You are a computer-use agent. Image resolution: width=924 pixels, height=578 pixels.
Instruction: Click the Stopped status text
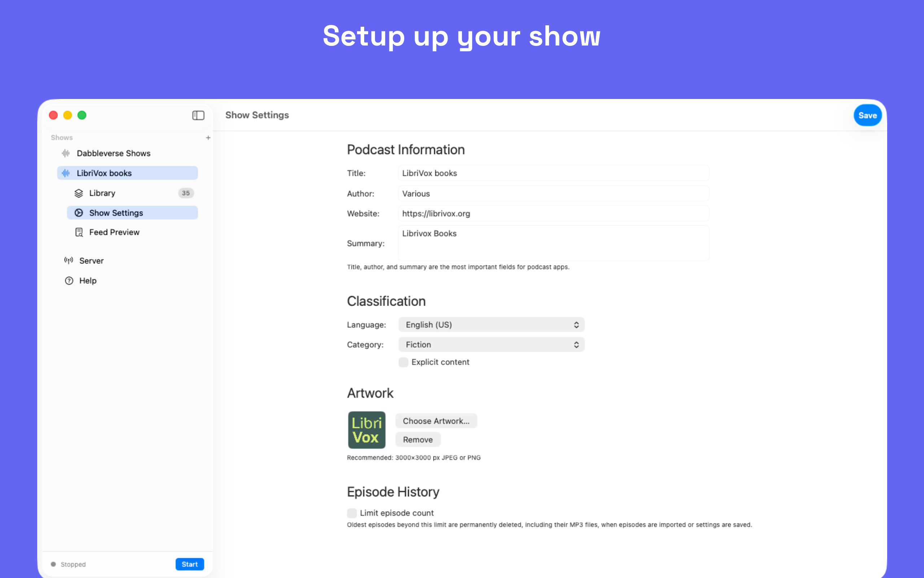pyautogui.click(x=73, y=565)
